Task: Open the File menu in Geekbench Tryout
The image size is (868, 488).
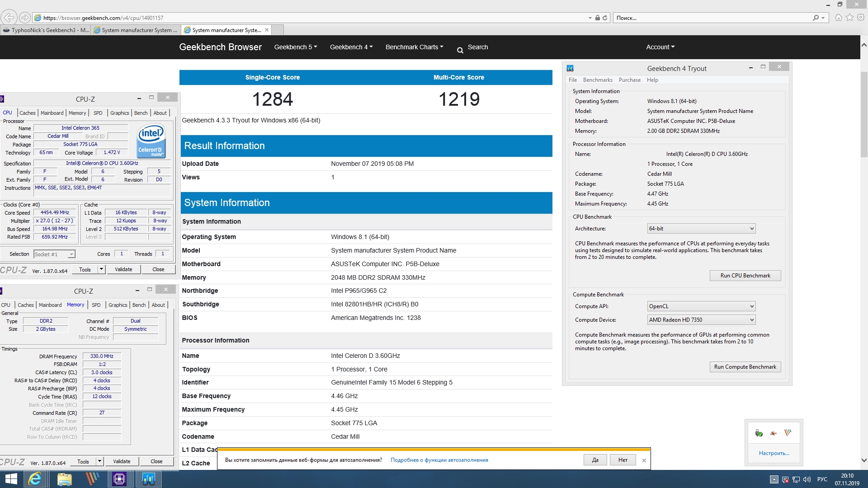Action: (x=573, y=80)
